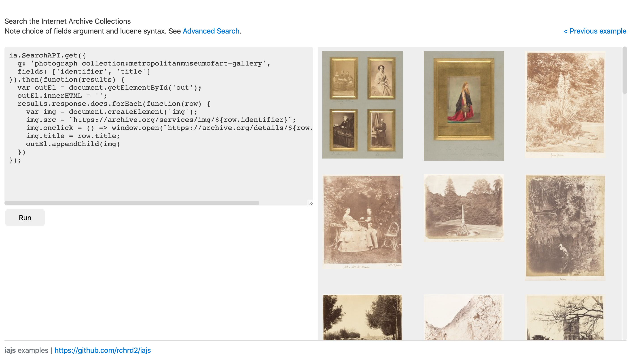
Task: Open the woman in red dress thumbnail
Action: coord(464,106)
